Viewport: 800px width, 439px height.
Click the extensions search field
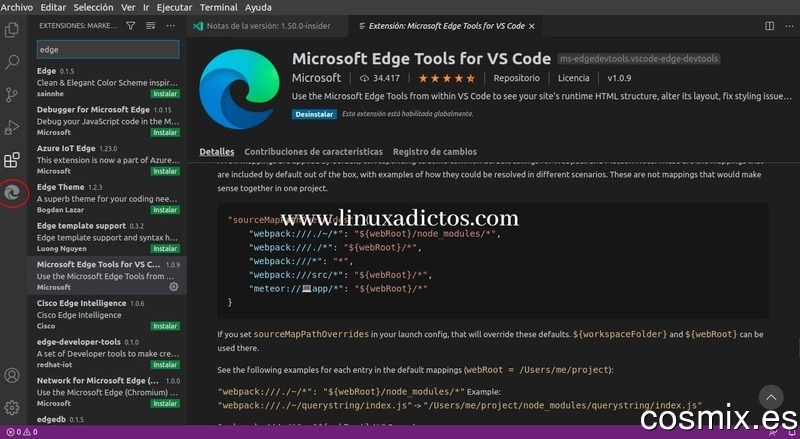pyautogui.click(x=108, y=50)
